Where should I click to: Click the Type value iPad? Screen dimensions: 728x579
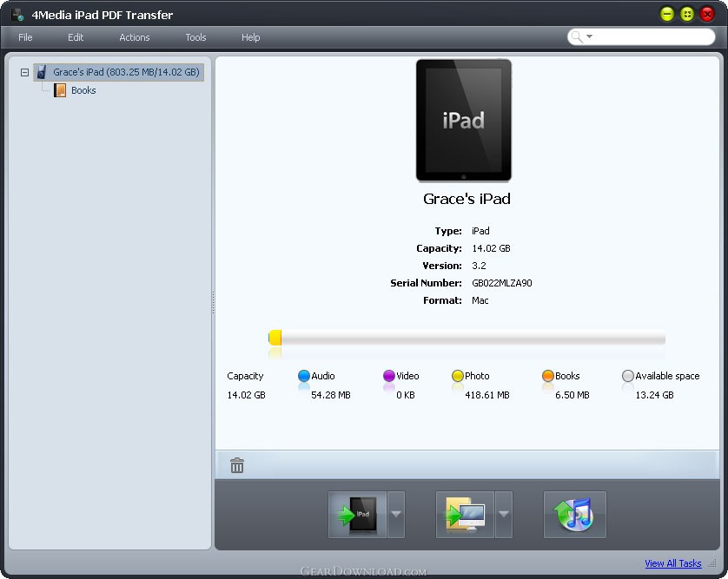(x=480, y=231)
